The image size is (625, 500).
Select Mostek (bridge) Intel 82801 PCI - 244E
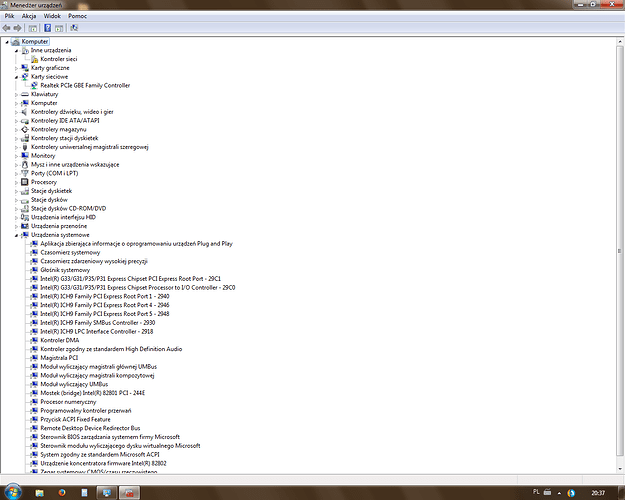(92, 393)
